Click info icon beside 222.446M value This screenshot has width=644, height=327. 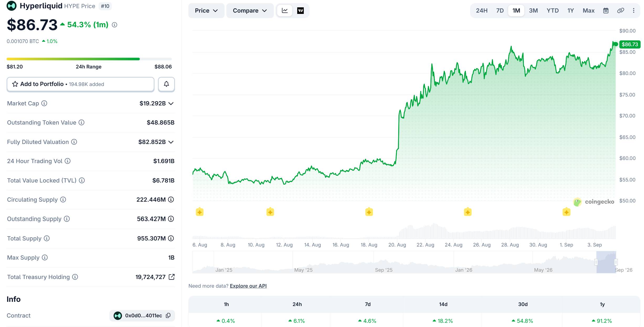click(x=171, y=200)
